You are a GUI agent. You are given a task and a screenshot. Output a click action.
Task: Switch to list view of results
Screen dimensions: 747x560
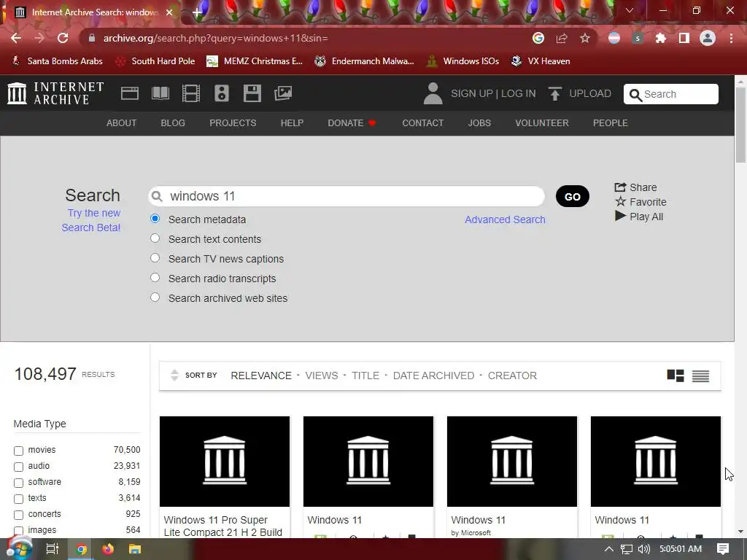701,376
